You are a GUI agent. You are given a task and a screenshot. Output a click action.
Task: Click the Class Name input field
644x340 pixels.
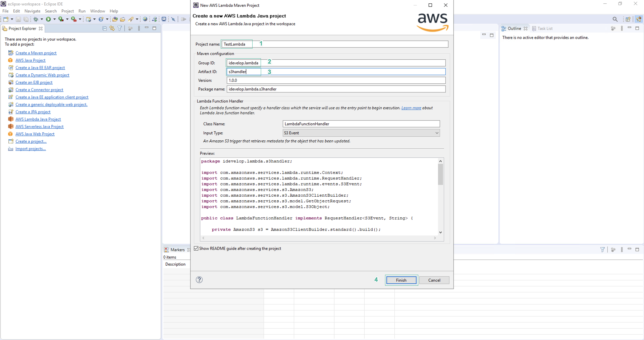pyautogui.click(x=361, y=124)
